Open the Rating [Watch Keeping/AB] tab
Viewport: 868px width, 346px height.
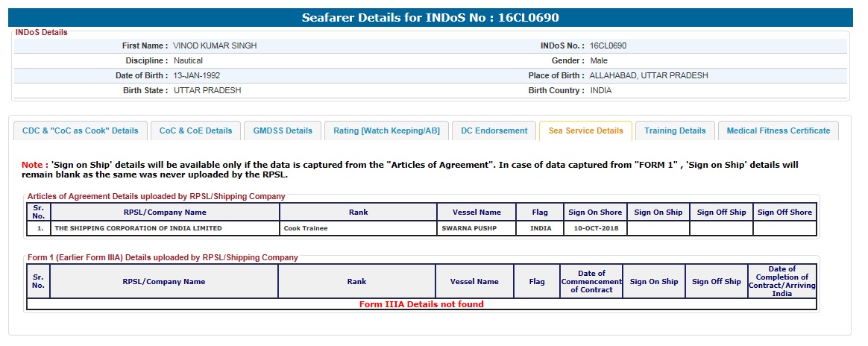click(x=386, y=130)
